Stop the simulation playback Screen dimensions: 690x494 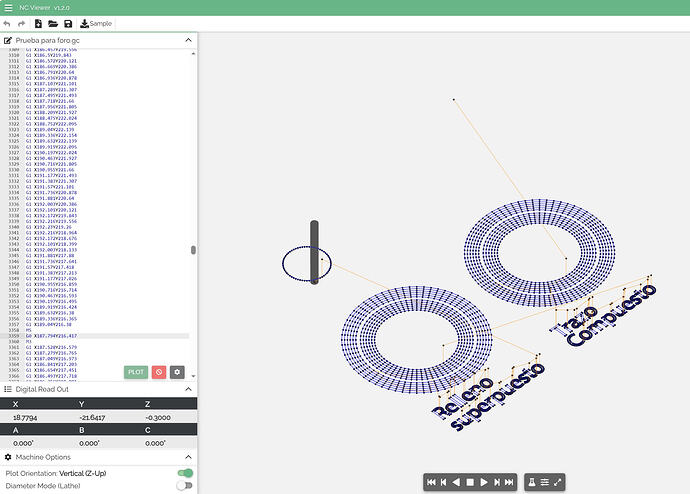pyautogui.click(x=470, y=482)
